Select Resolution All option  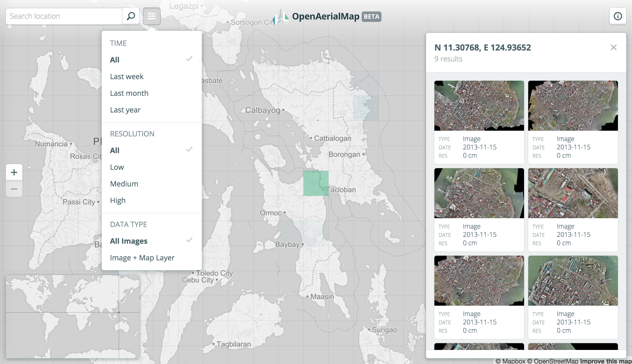(x=151, y=150)
